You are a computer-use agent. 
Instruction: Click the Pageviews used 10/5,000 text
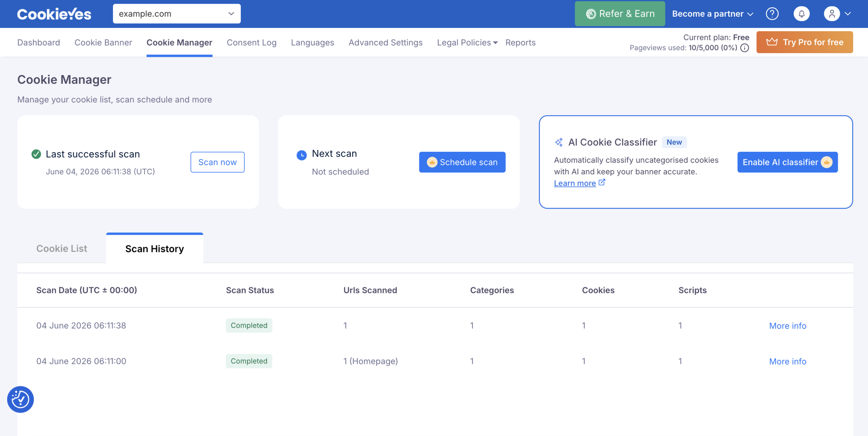683,48
